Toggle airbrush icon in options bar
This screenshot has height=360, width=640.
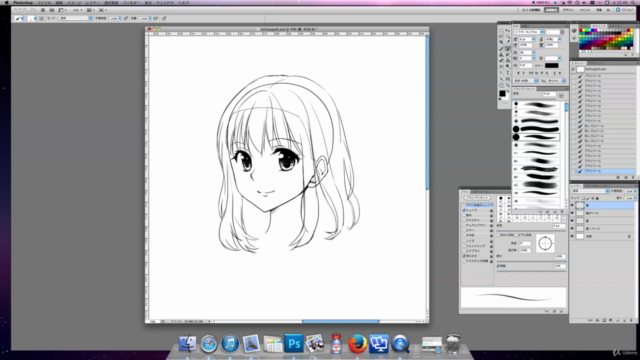point(155,18)
